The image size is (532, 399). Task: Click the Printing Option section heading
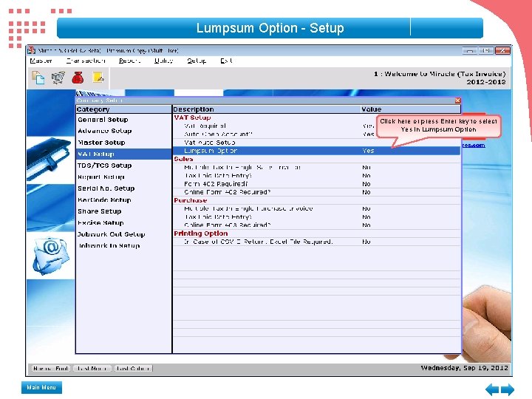[201, 233]
